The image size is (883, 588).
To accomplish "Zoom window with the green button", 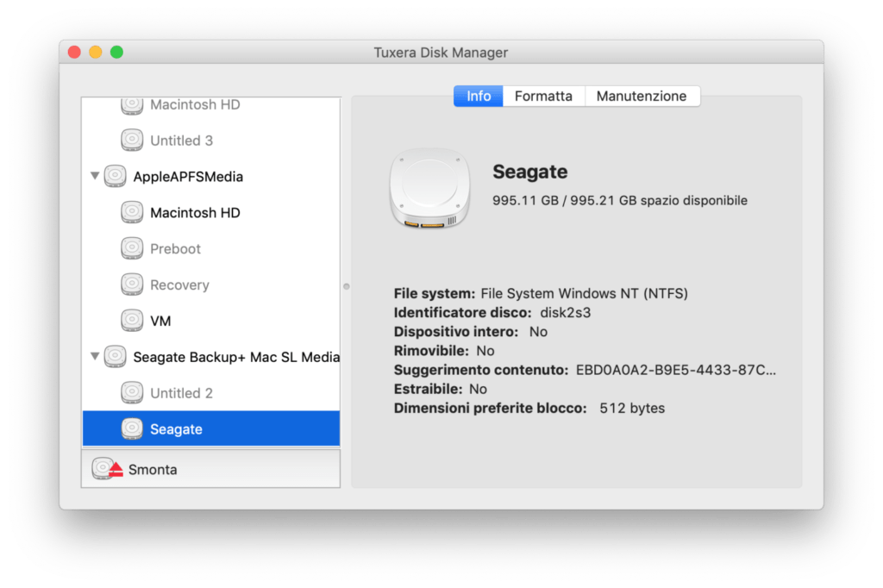I will (116, 53).
